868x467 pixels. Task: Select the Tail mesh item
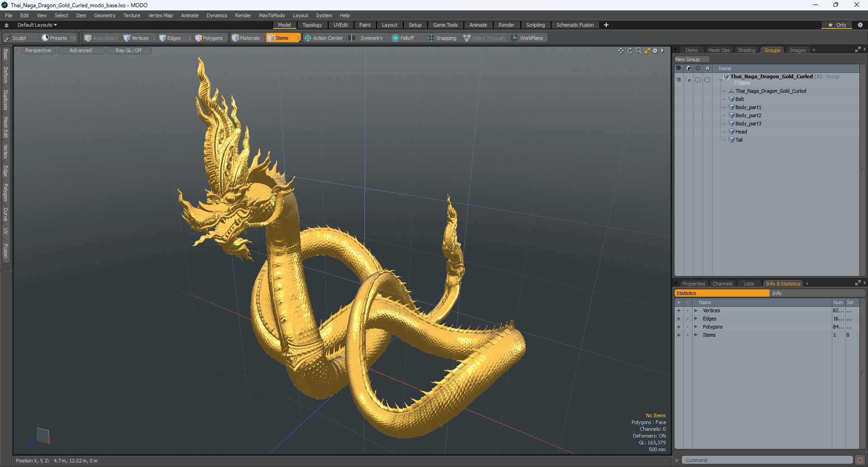pos(739,140)
